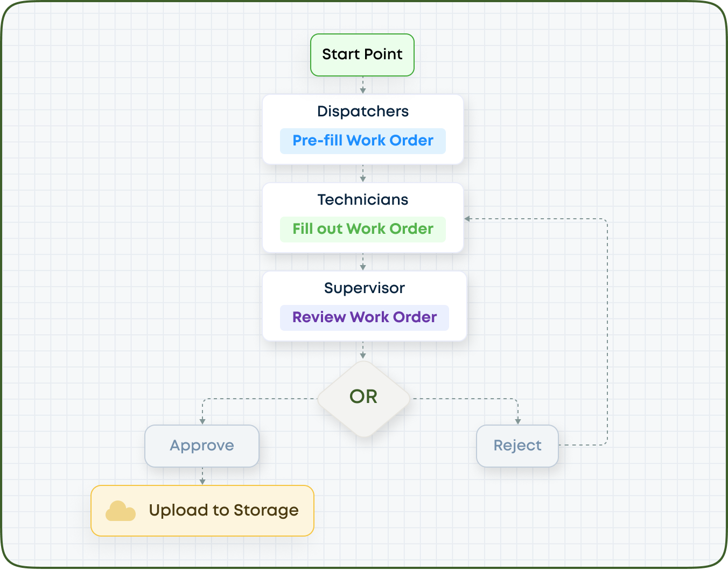728x570 pixels.
Task: Click the Fill out Work Order tag
Action: pyautogui.click(x=362, y=229)
